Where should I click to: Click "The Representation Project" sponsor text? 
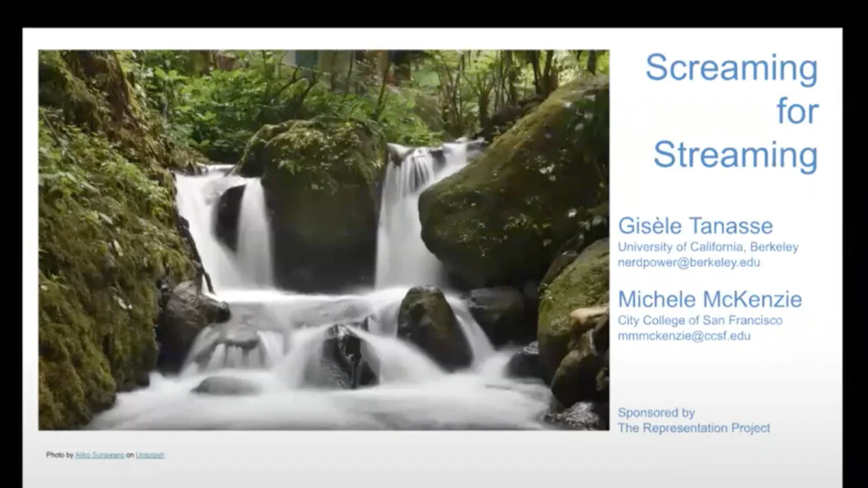694,428
